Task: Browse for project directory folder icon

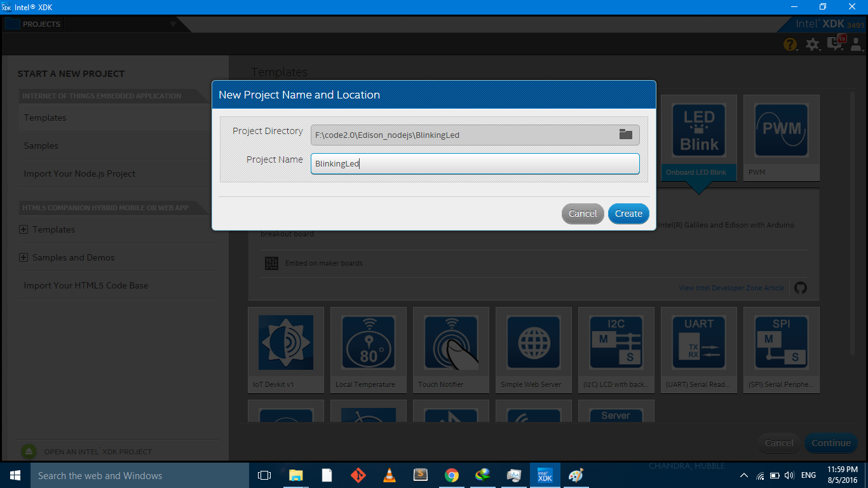Action: [x=626, y=134]
